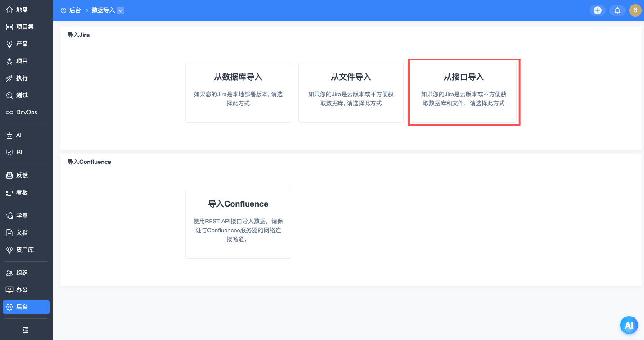Expand the 数据导入 dropdown arrow
This screenshot has width=644, height=340.
pos(121,10)
